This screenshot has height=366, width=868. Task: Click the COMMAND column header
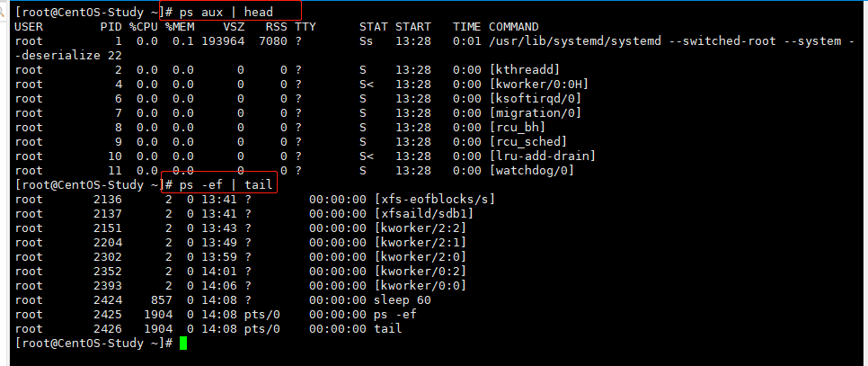(514, 27)
